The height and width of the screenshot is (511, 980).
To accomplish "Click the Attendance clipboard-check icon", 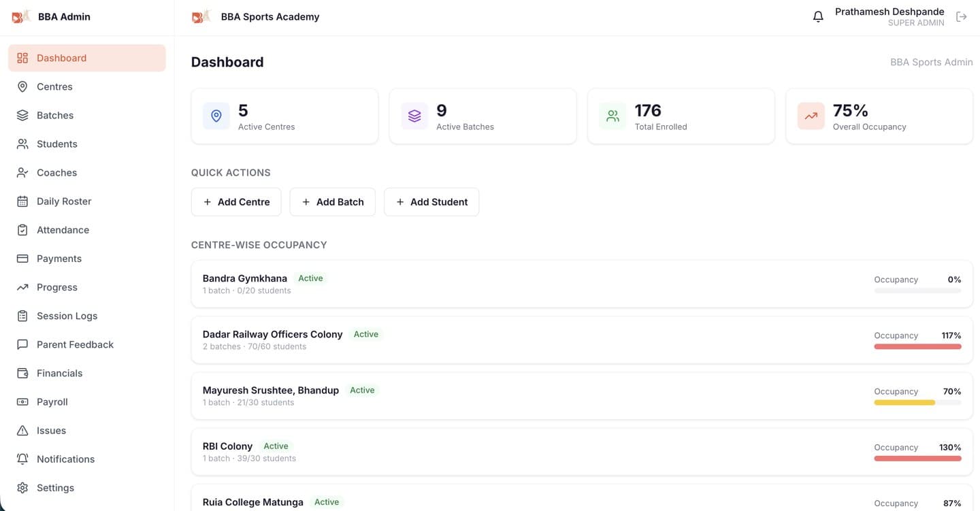I will tap(22, 229).
